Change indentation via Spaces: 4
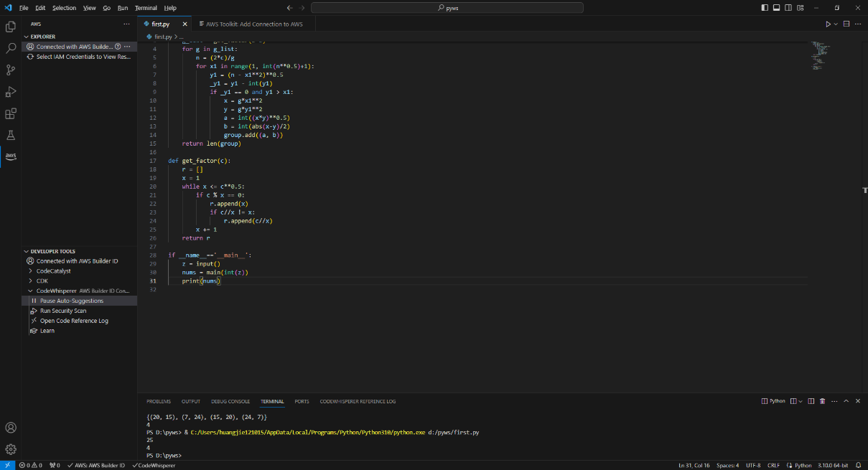The image size is (868, 470). 727,465
